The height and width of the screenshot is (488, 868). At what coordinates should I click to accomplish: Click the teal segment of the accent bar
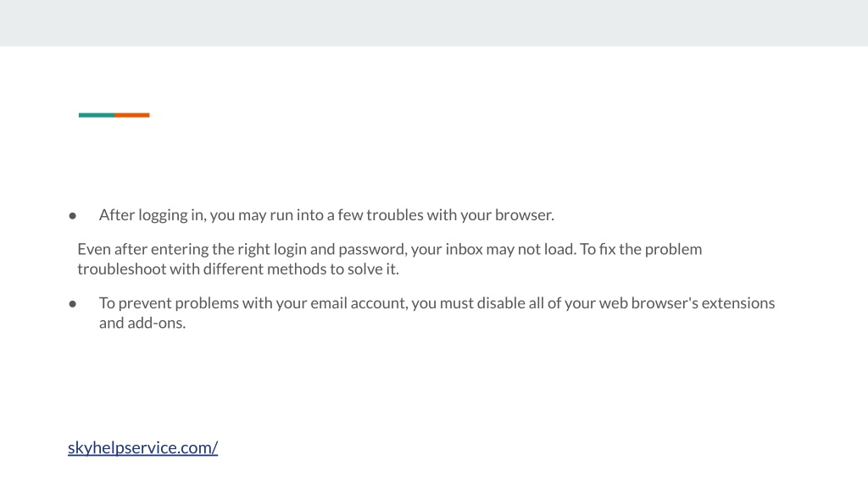point(97,115)
